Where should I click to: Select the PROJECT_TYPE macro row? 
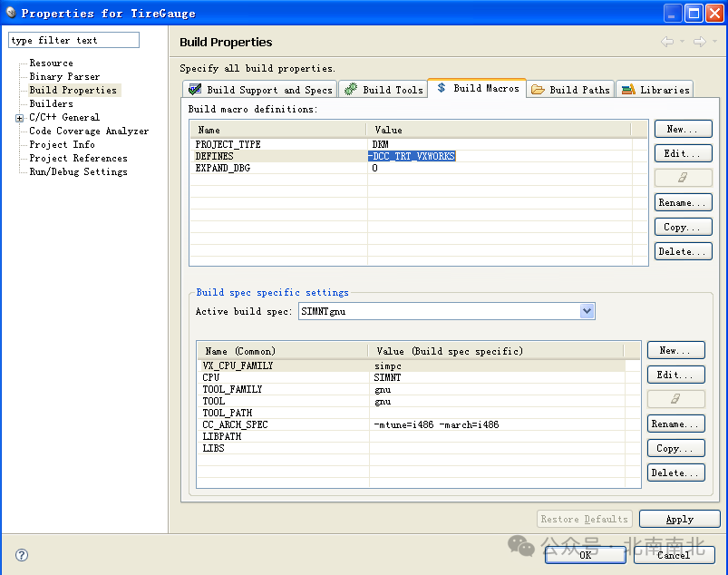click(412, 144)
